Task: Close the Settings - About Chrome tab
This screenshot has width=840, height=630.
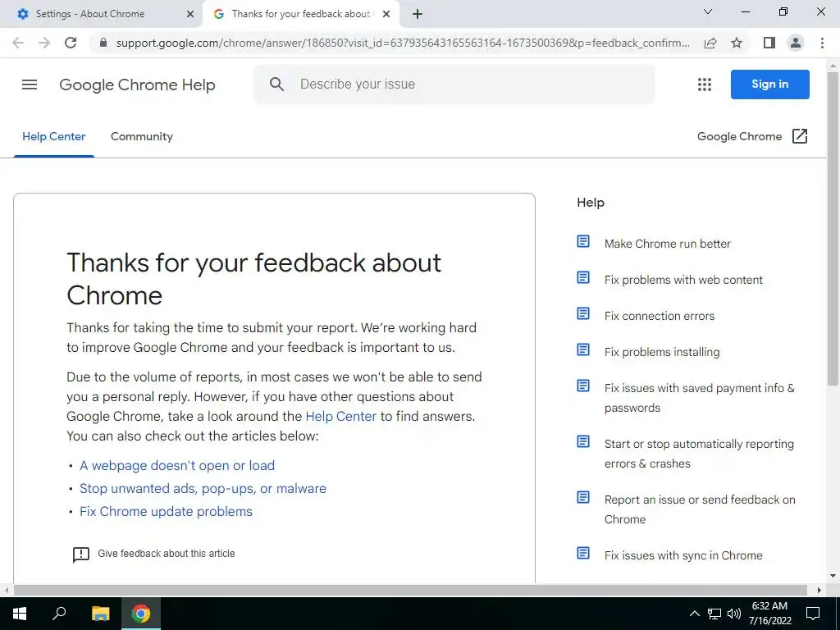Action: click(190, 14)
